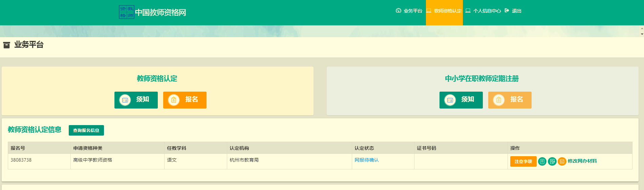The height and width of the screenshot is (190, 644).
Task: Open 须知 under 教师资格认定
Action: [x=136, y=100]
